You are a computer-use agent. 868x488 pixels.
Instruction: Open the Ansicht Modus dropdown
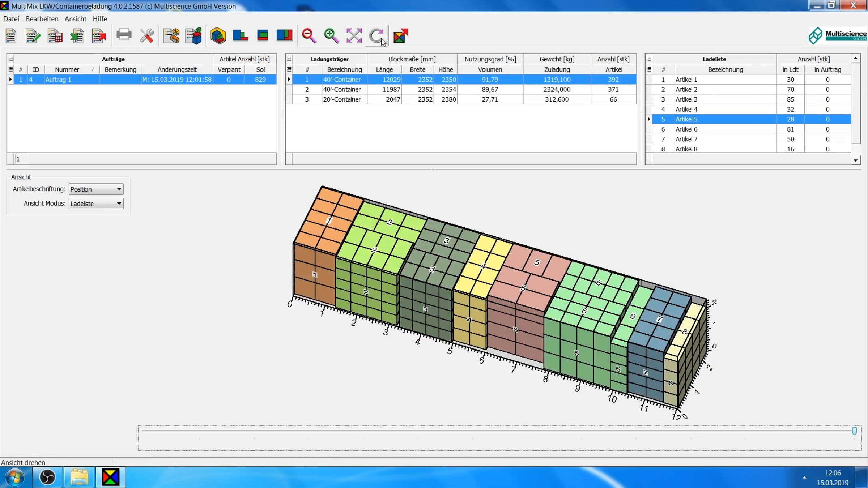pos(96,204)
